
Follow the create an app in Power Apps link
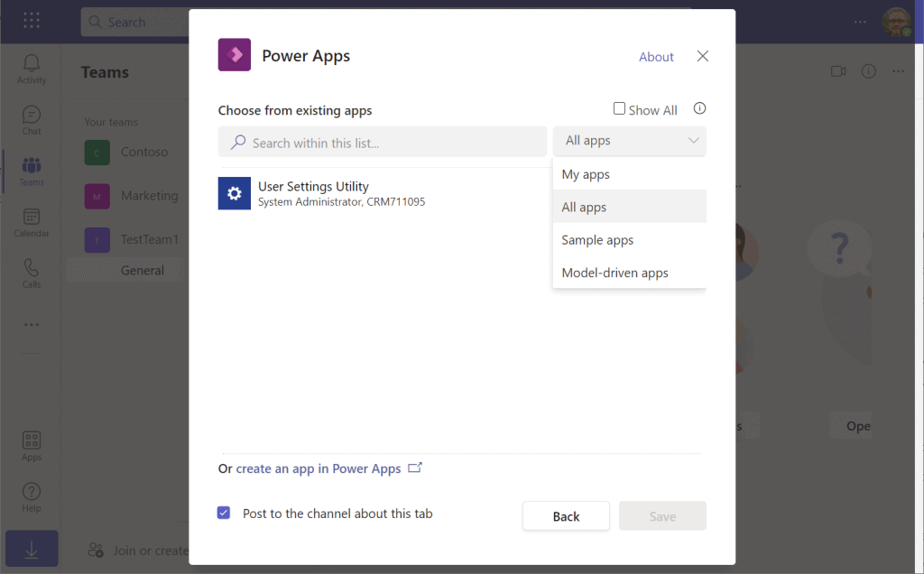(319, 468)
